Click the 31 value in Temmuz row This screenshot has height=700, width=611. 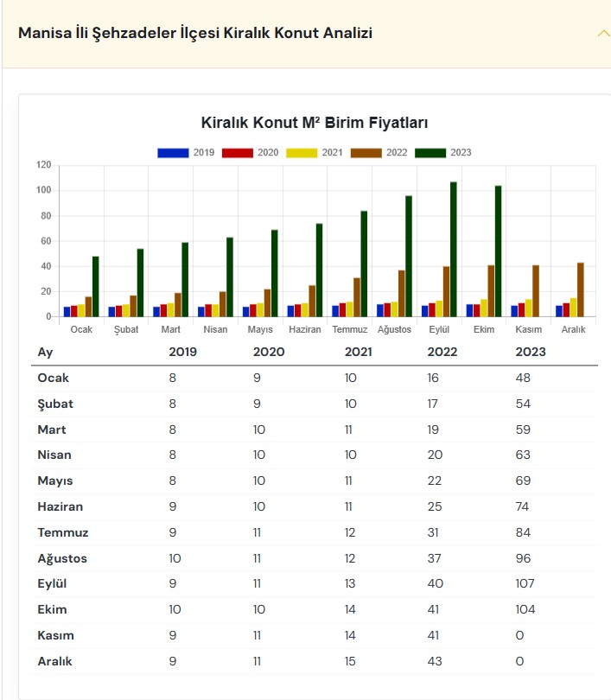click(x=433, y=532)
